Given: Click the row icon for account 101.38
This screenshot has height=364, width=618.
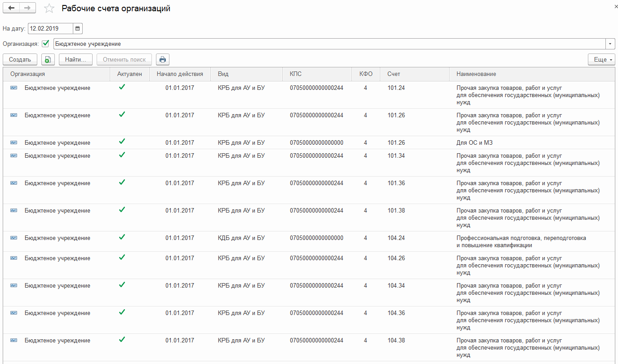Looking at the screenshot, I should click(14, 211).
